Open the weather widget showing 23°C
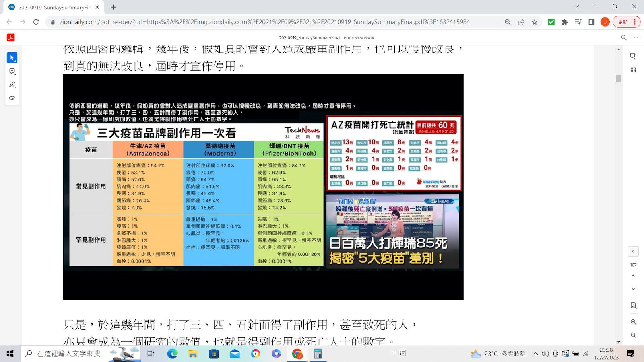 pyautogui.click(x=498, y=354)
